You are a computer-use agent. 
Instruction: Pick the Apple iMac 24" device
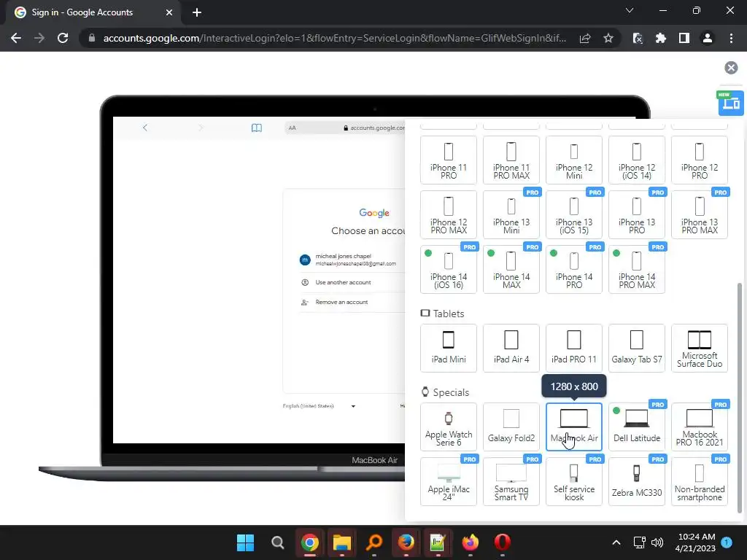coord(449,481)
